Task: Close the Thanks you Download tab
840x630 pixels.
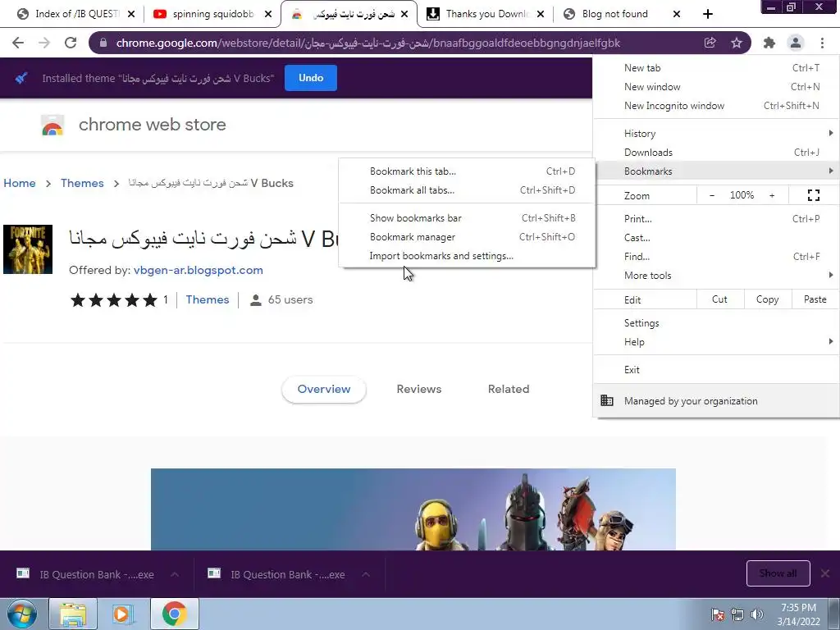Action: (x=541, y=14)
